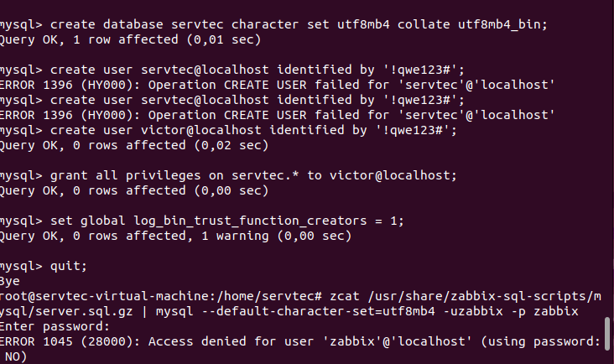
Task: Click the 'Bye' output line
Action: (x=10, y=281)
